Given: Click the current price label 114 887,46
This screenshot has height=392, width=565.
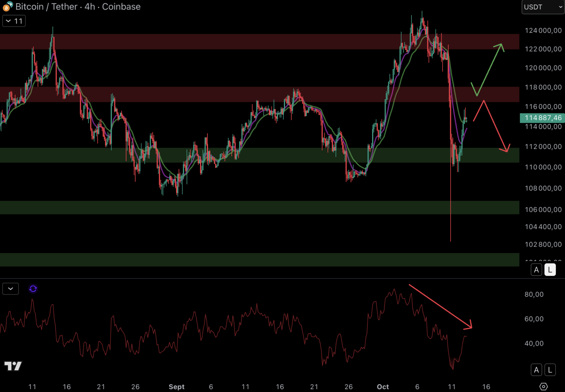Looking at the screenshot, I should (x=542, y=118).
